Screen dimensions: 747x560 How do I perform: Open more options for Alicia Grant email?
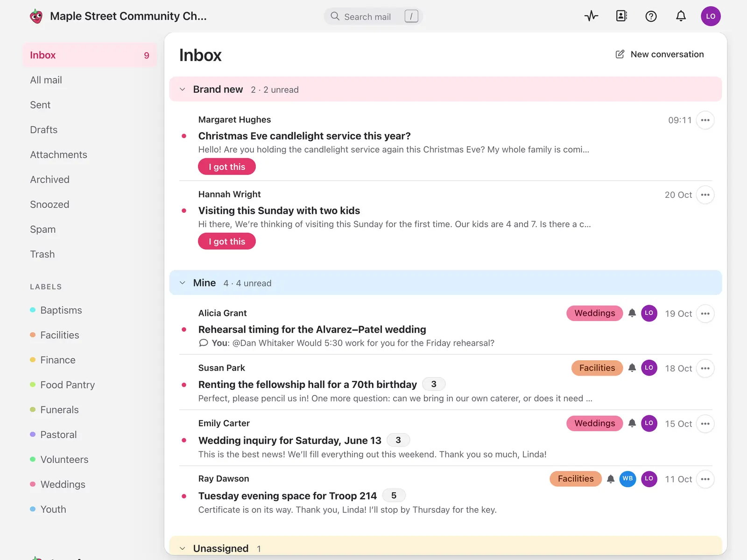(705, 314)
